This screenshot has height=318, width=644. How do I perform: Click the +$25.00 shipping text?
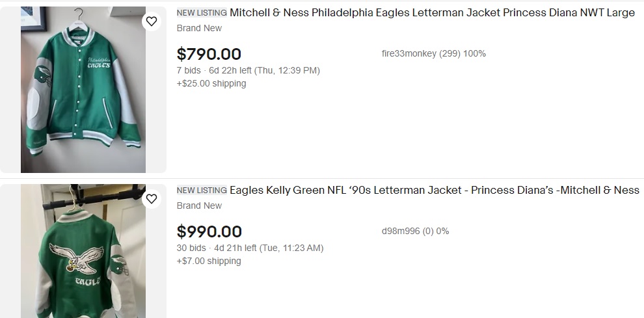pos(211,83)
